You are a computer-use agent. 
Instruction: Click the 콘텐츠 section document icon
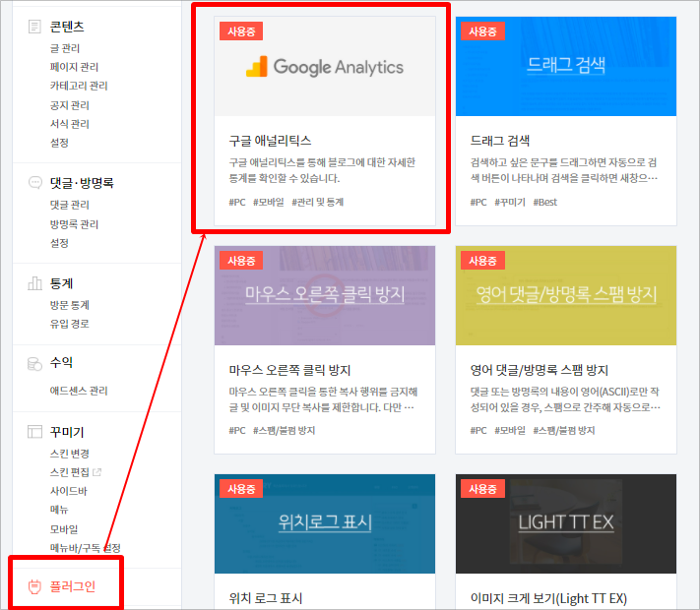34,27
